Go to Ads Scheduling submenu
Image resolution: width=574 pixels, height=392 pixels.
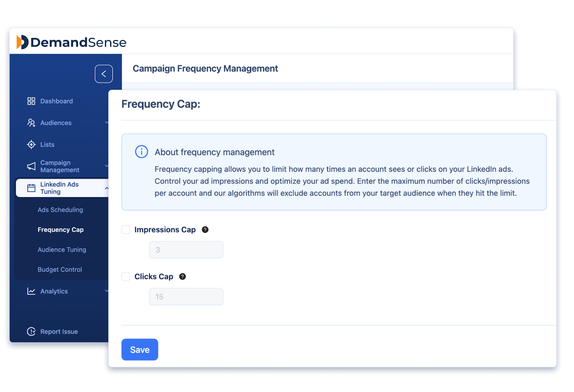pyautogui.click(x=60, y=210)
